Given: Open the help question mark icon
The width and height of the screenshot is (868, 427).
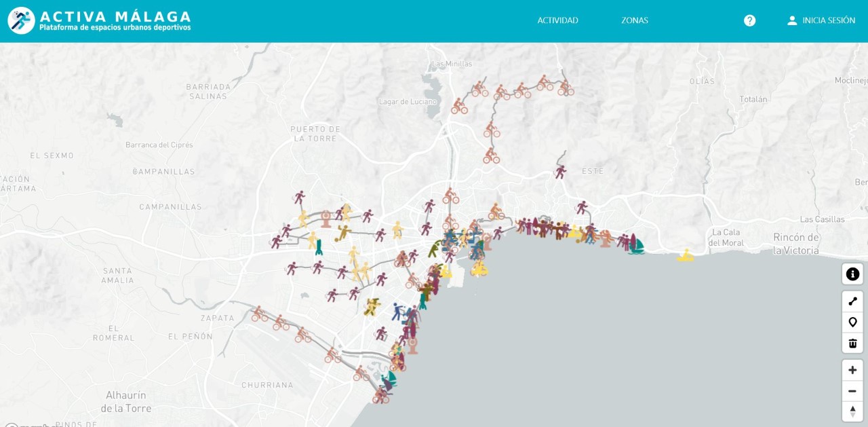Looking at the screenshot, I should coord(749,20).
